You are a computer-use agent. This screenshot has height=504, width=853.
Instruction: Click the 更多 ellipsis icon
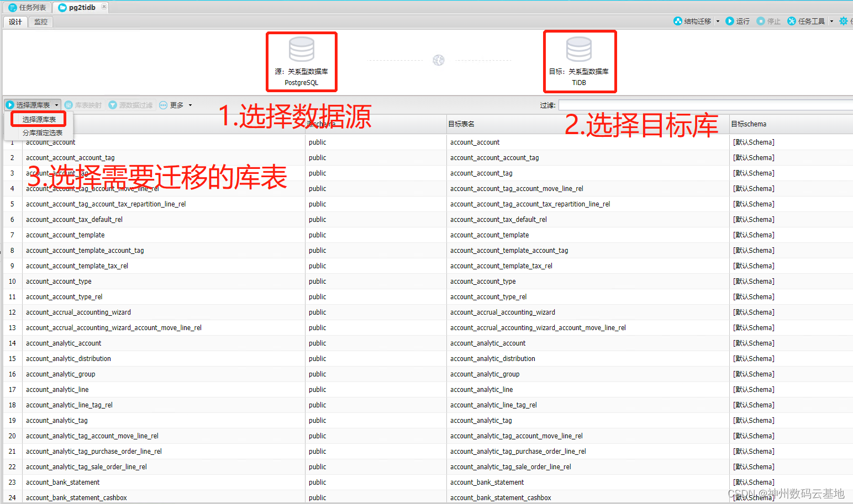point(164,105)
